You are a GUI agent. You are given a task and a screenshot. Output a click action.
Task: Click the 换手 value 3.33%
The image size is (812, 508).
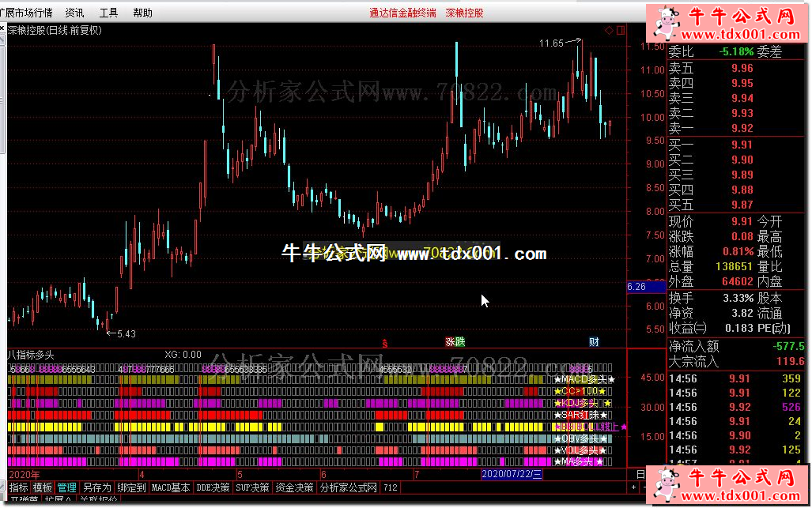click(x=738, y=299)
